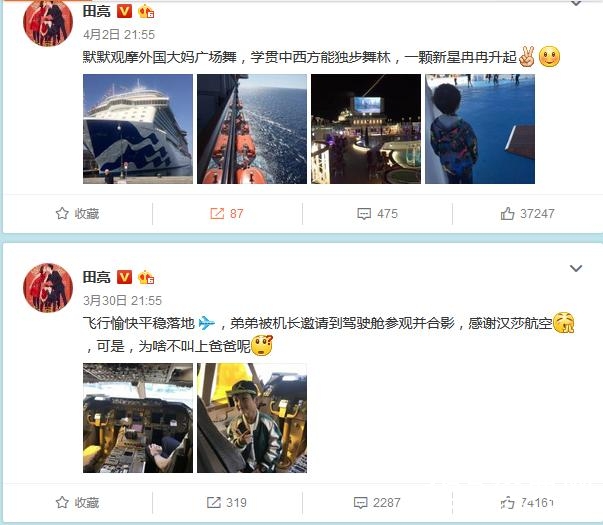The width and height of the screenshot is (603, 525).
Task: Open 田亮's avatar on the second post
Action: (48, 288)
